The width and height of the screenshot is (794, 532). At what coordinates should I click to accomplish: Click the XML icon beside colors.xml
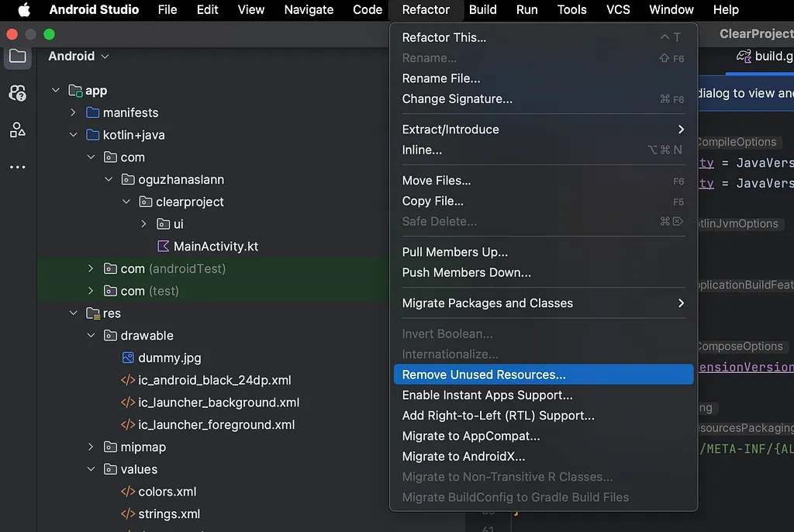[x=128, y=492]
